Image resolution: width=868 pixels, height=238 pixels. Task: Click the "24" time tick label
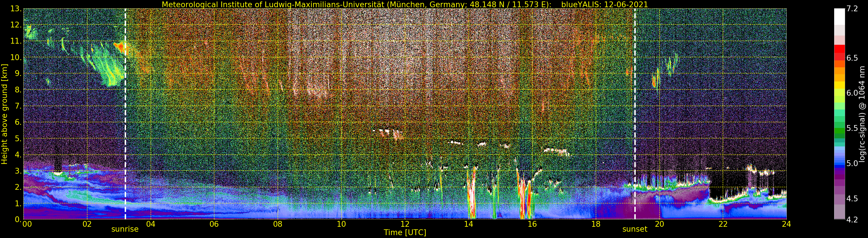pyautogui.click(x=786, y=224)
